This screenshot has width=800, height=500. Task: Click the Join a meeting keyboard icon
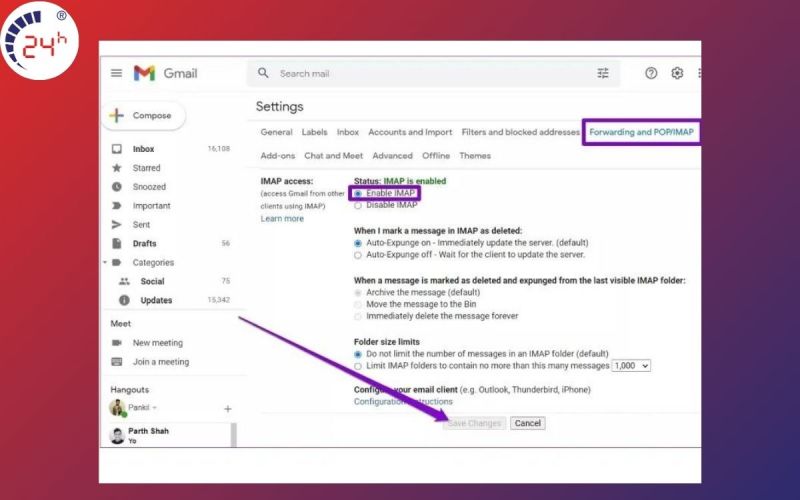117,362
